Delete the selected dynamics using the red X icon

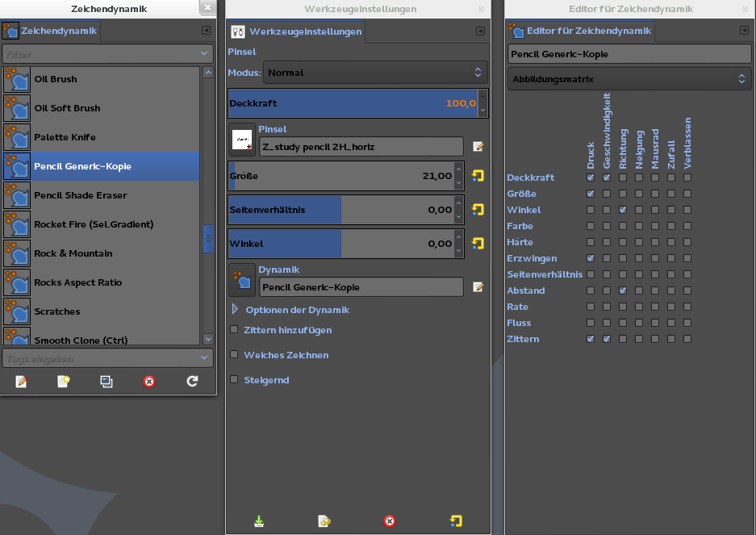[149, 382]
